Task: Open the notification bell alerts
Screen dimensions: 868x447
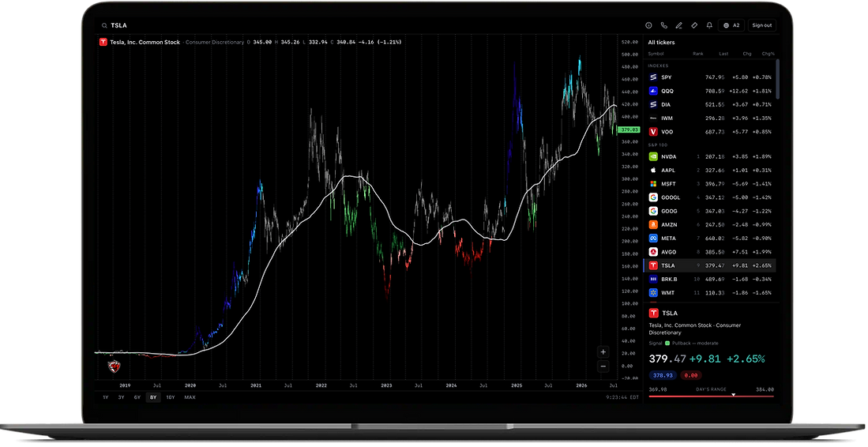Action: [x=709, y=25]
